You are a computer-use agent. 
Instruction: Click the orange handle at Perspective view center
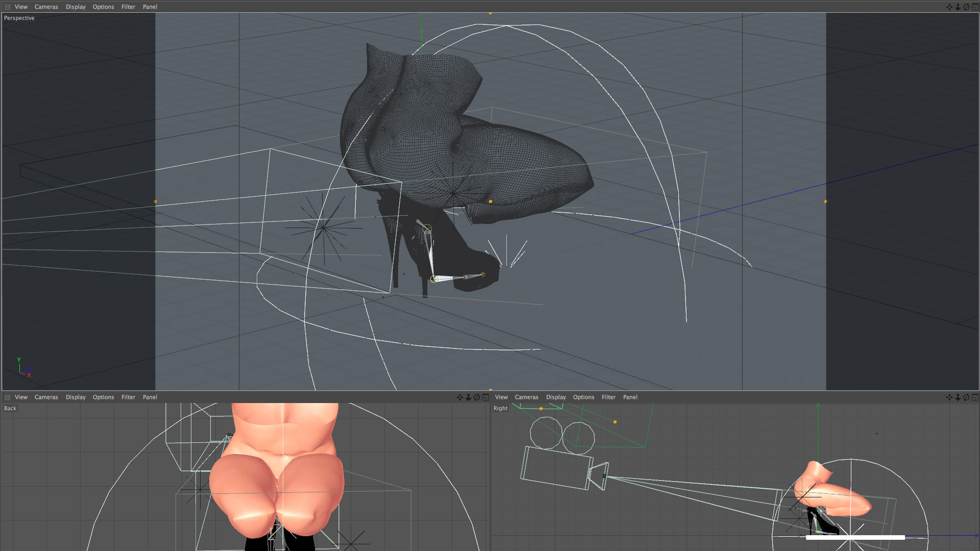tap(491, 202)
